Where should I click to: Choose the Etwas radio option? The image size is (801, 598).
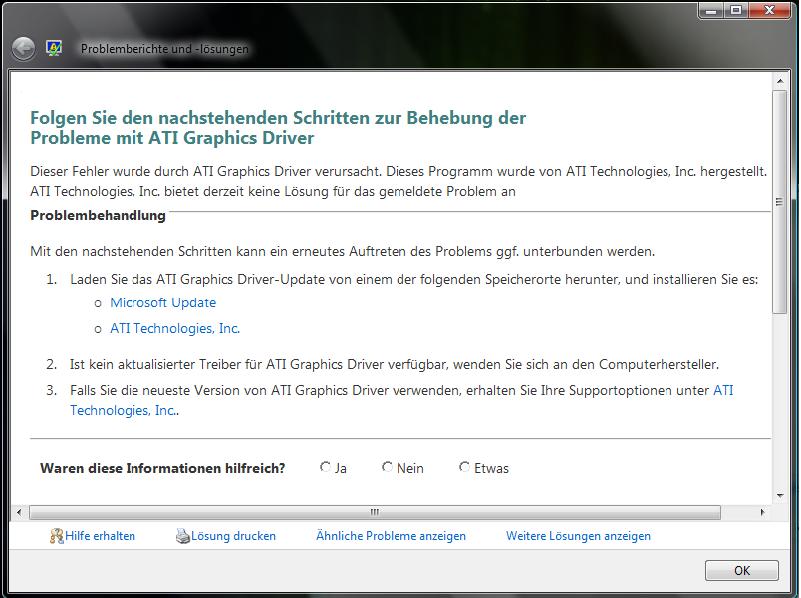464,467
